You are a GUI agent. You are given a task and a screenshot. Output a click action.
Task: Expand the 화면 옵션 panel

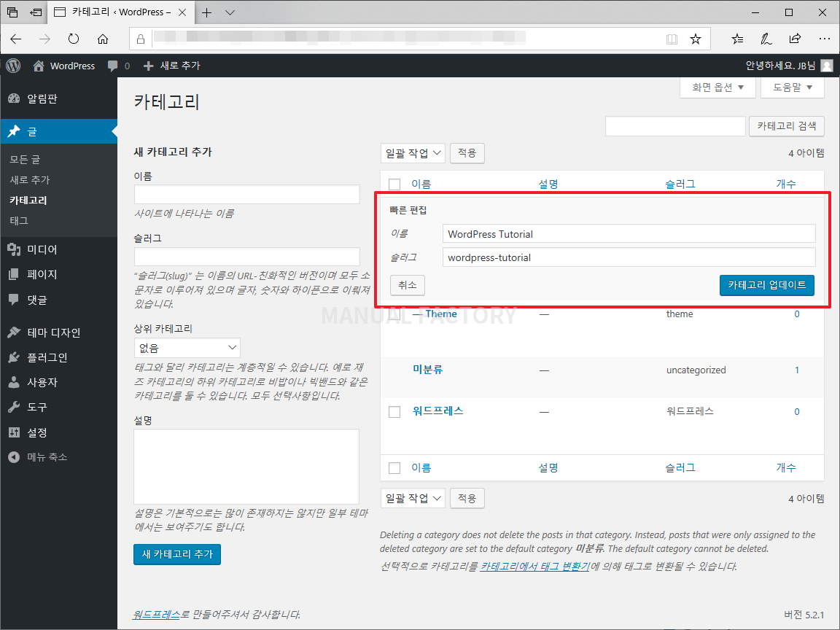(x=717, y=87)
